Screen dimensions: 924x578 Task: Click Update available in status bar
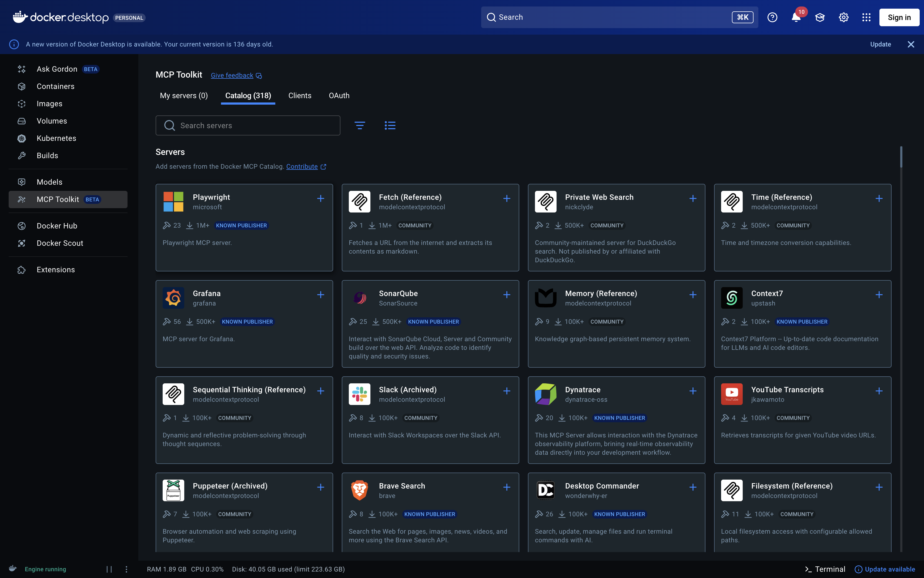(x=885, y=569)
